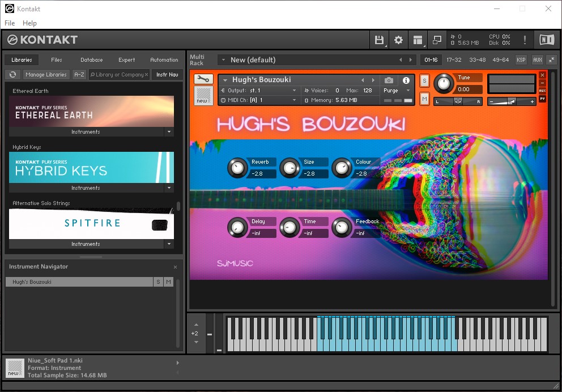
Task: Open the Output st. 1 dropdown
Action: (294, 90)
